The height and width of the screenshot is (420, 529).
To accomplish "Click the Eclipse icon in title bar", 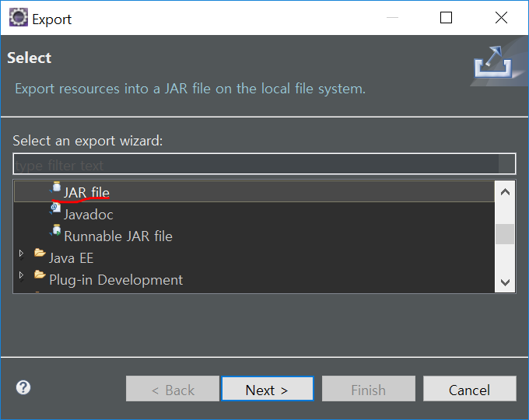I will click(x=18, y=17).
